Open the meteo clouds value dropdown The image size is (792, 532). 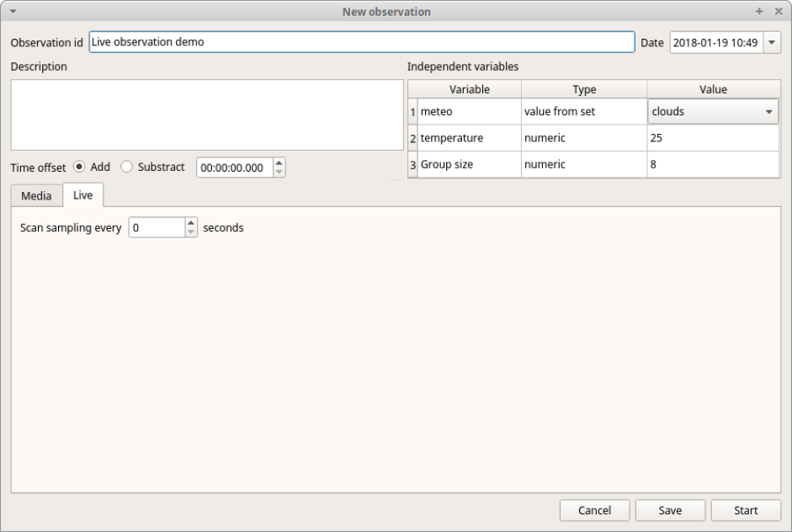coord(713,111)
